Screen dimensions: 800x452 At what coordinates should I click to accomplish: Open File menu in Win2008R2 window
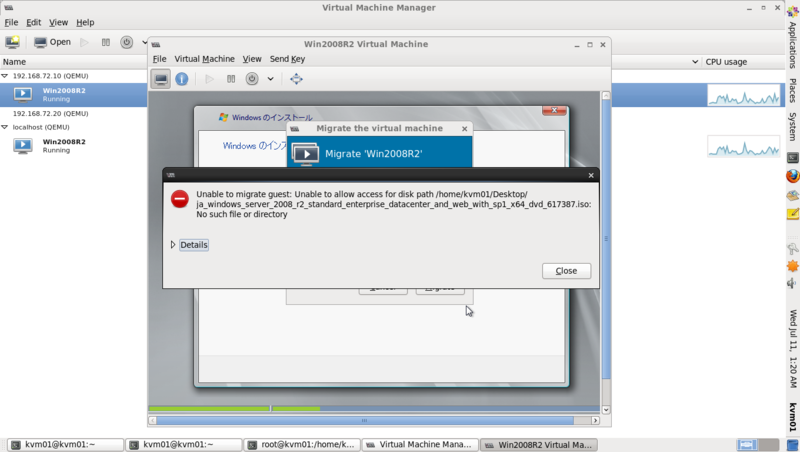click(159, 59)
